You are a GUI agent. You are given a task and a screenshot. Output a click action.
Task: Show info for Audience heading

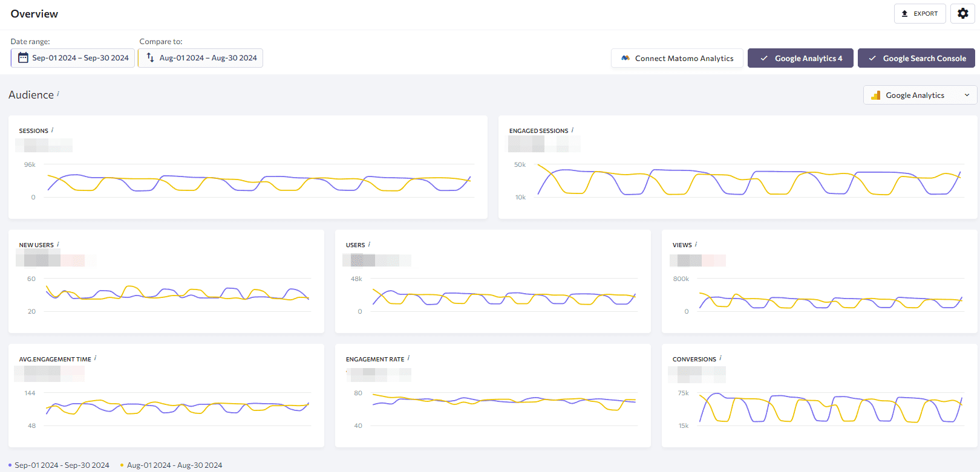point(58,94)
